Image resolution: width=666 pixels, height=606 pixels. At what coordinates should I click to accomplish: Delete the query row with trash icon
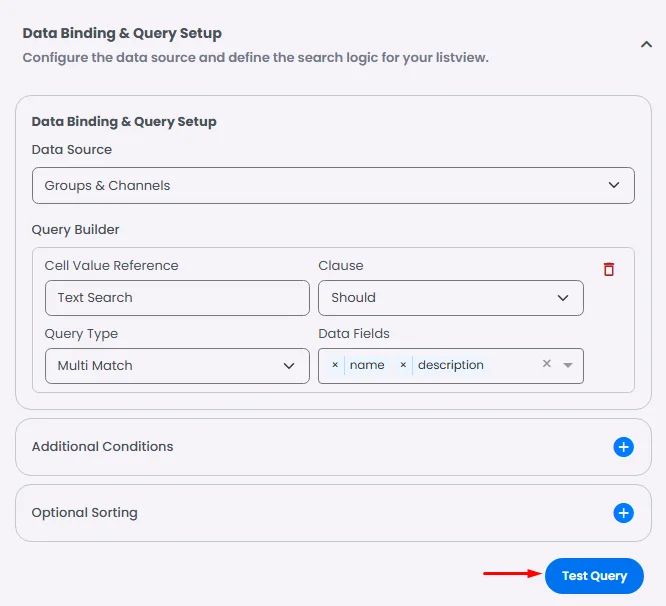coord(609,269)
